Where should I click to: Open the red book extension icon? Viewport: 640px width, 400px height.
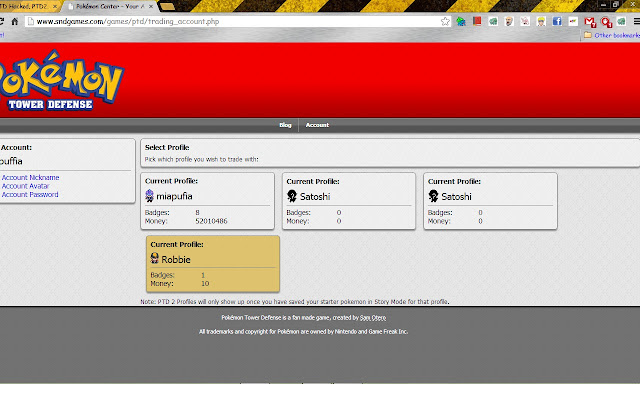click(477, 21)
